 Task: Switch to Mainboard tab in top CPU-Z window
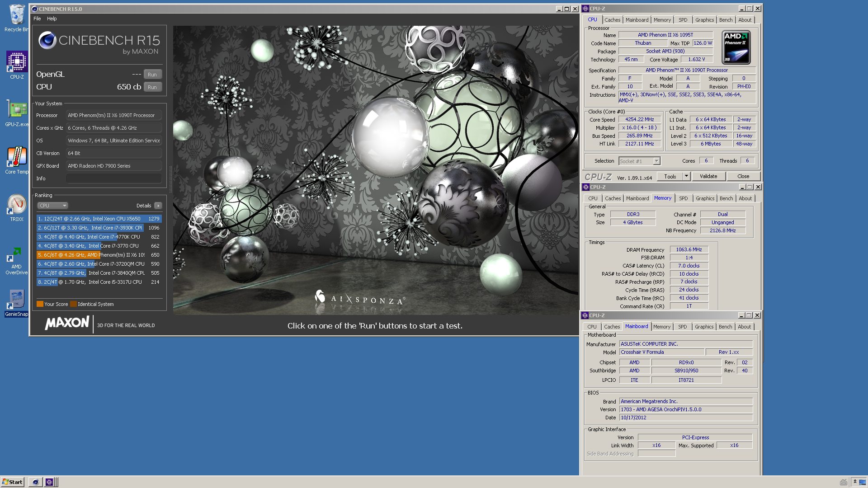[637, 20]
